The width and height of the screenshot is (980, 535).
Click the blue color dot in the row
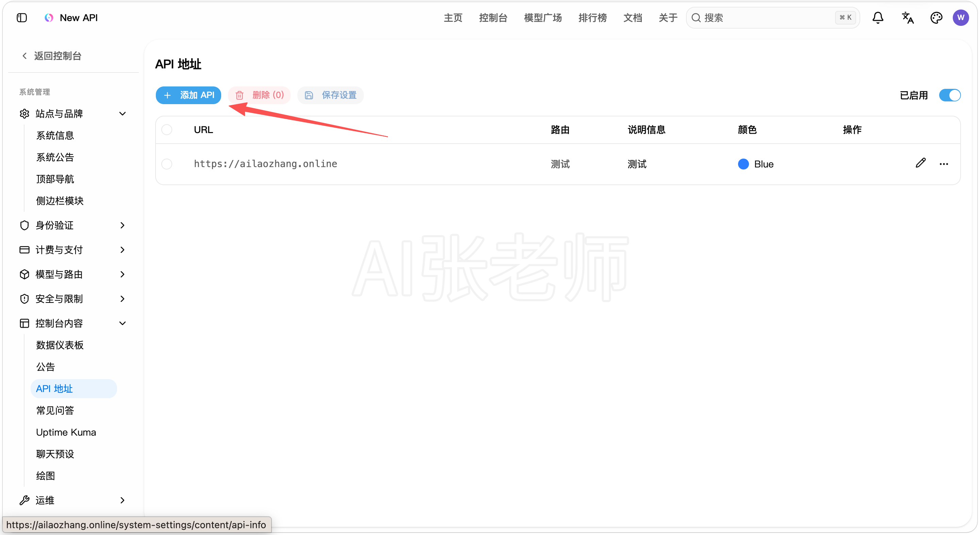click(x=744, y=164)
